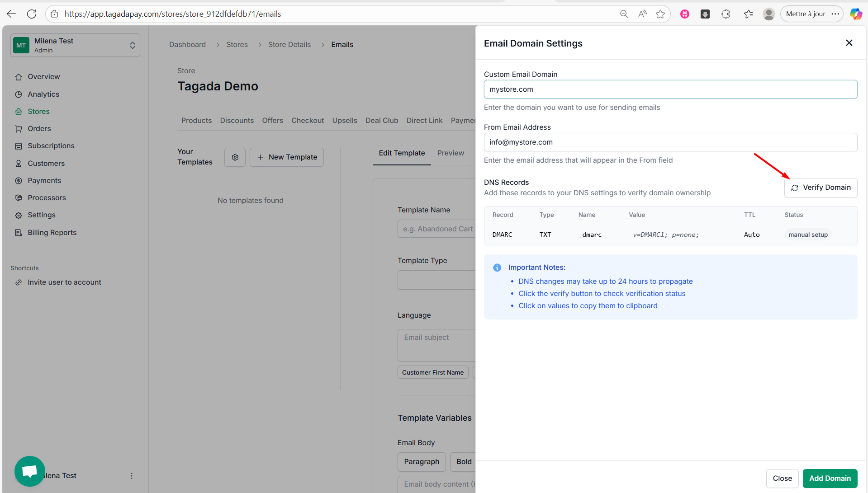The height and width of the screenshot is (493, 868).
Task: Click Invite user to account shortcut
Action: point(64,282)
